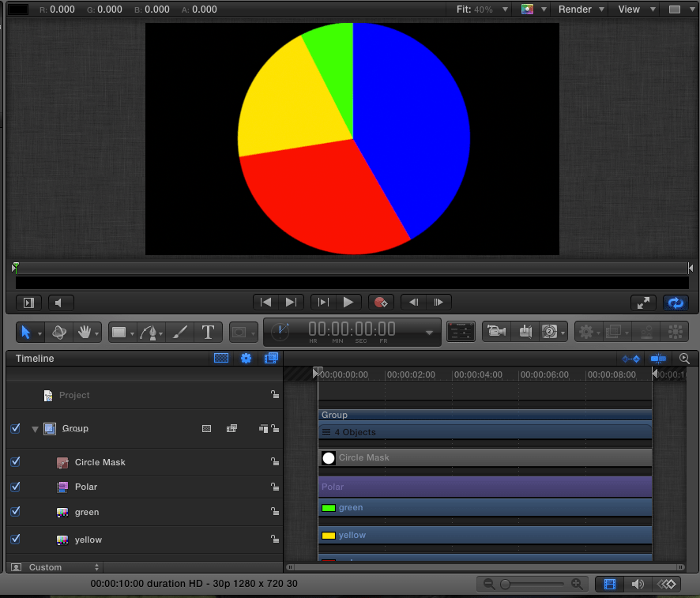This screenshot has width=700, height=598.
Task: Hide the yellow layer checkbox
Action: coord(16,539)
